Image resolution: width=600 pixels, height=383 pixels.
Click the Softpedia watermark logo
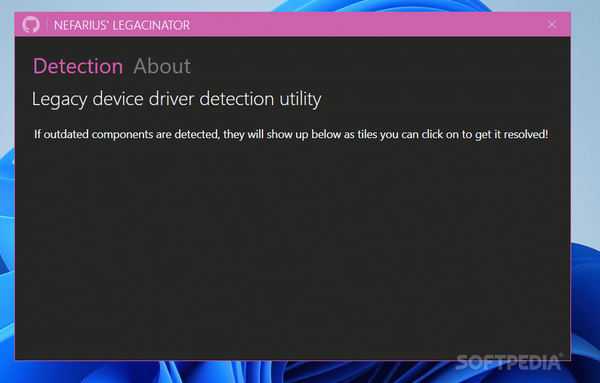508,362
